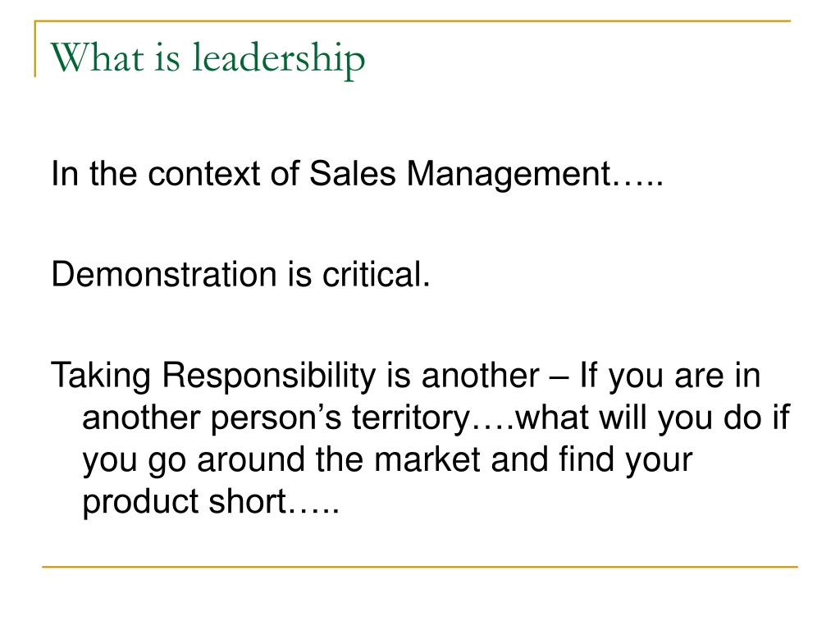
Task: Click the words "Sales Management"
Action: (460, 174)
